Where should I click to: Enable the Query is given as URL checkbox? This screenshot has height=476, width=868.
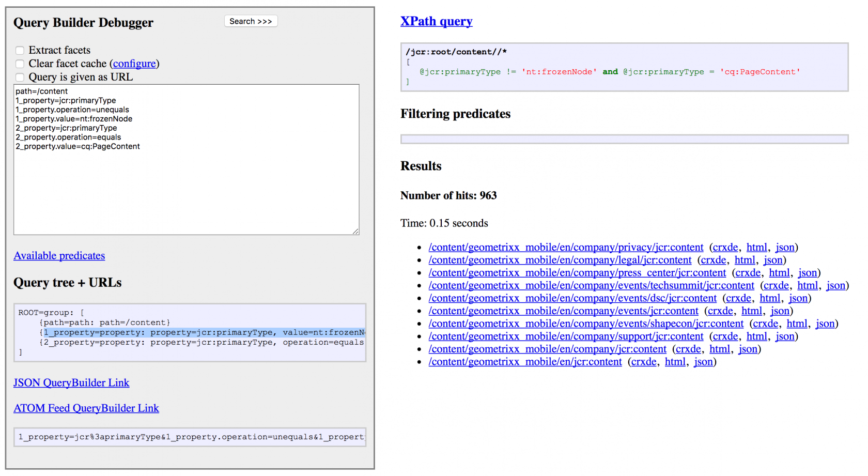[20, 77]
